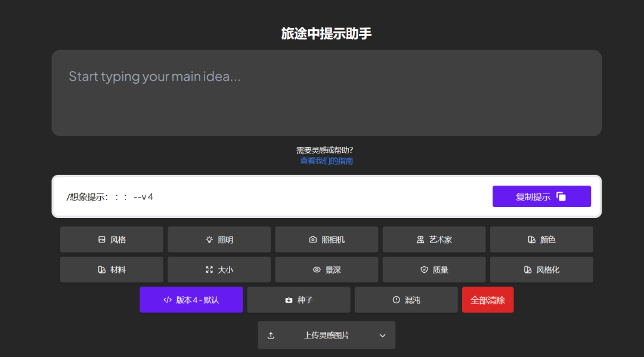Screen dimensions: 644x357
Task: Select the 材料 category
Action: (x=112, y=269)
